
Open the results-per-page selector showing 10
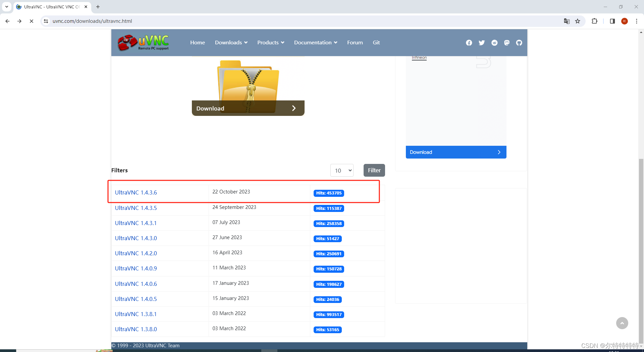pyautogui.click(x=342, y=170)
